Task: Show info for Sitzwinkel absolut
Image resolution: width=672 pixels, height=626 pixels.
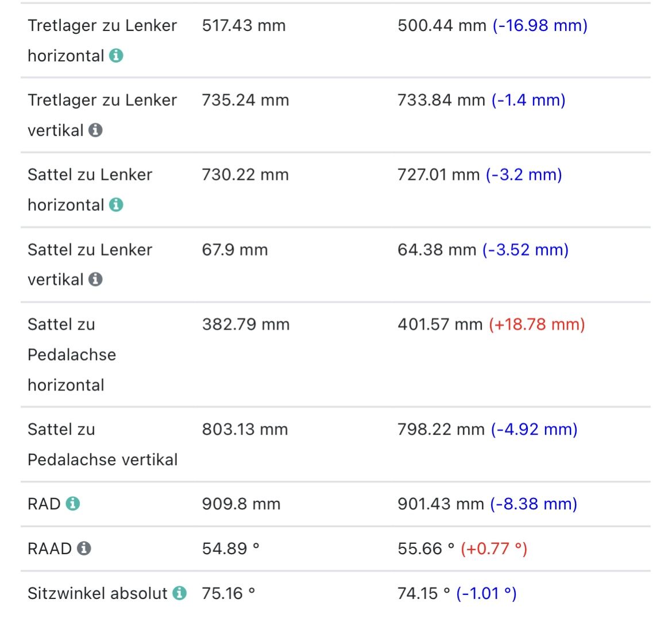Action: point(180,593)
